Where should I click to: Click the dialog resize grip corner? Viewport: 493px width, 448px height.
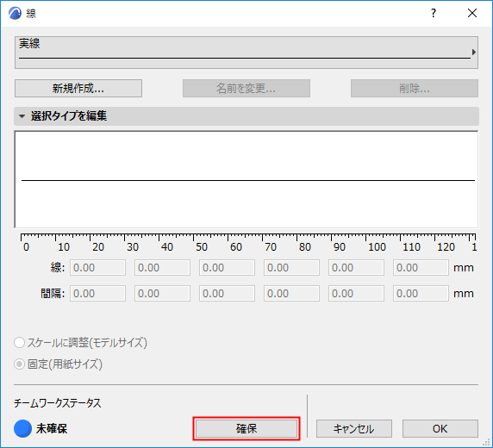(486, 442)
